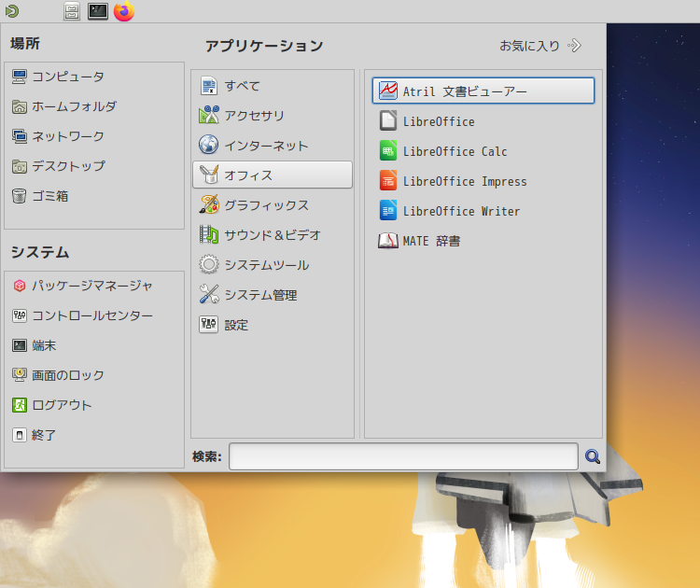This screenshot has height=588, width=700.
Task: Launch パッケージマネージャ icon
Action: (20, 286)
